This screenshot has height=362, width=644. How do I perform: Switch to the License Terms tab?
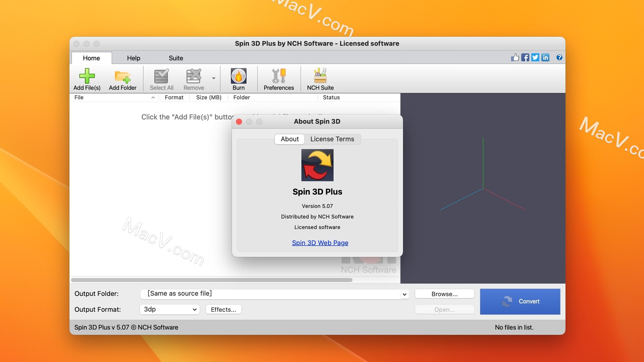click(332, 139)
